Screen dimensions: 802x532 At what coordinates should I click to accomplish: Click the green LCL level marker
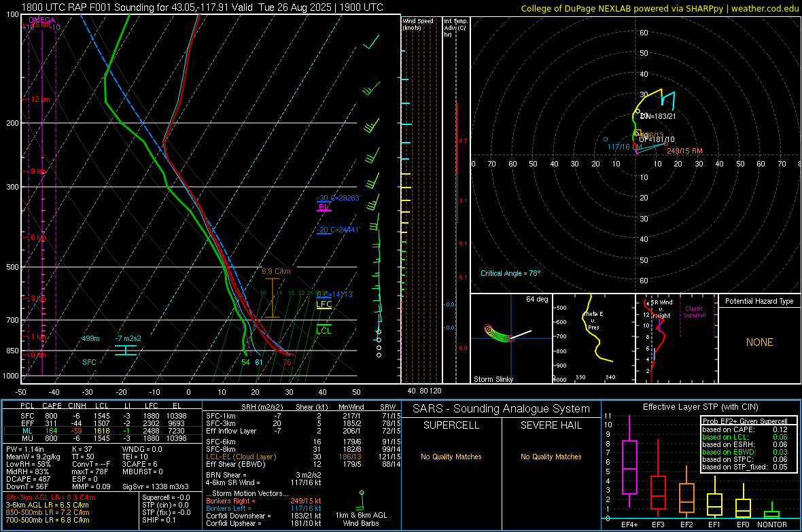(324, 330)
